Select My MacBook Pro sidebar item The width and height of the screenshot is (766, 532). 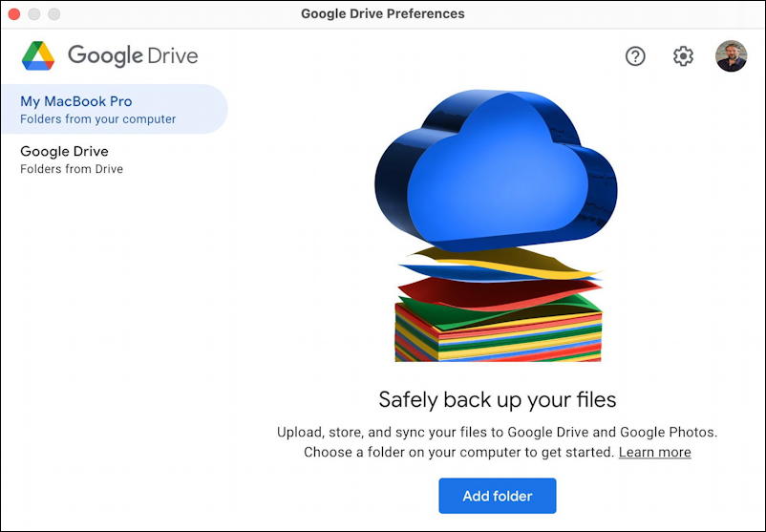(x=115, y=109)
